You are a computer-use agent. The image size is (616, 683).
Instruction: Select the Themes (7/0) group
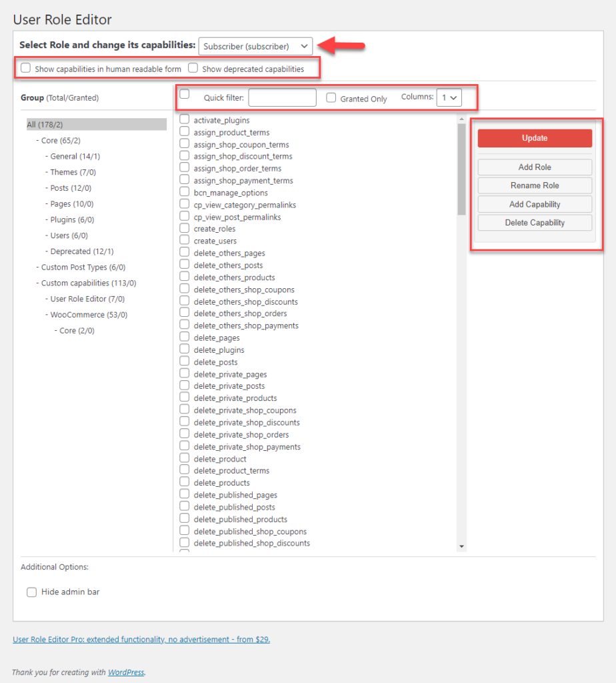click(x=73, y=172)
